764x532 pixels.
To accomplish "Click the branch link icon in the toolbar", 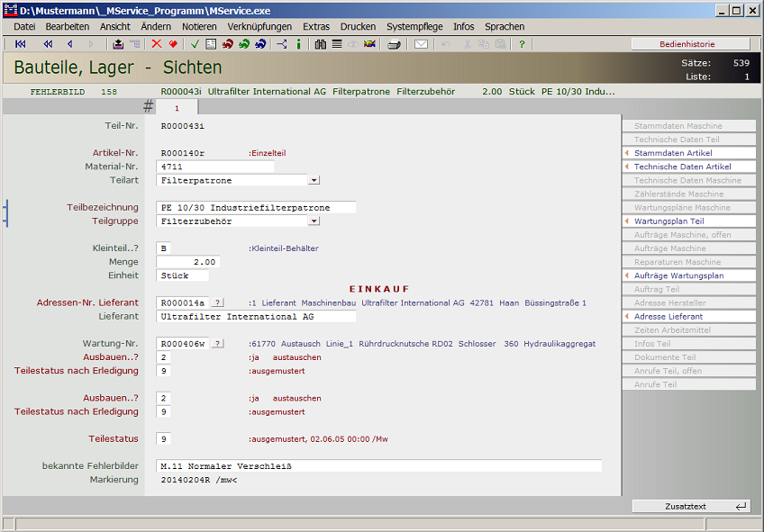I will pyautogui.click(x=282, y=44).
